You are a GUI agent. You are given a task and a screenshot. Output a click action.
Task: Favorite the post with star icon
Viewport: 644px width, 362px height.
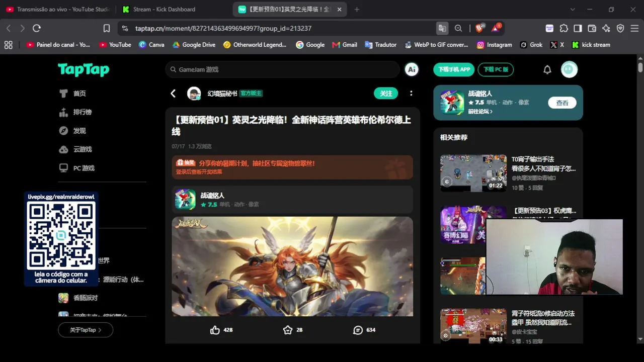(288, 330)
